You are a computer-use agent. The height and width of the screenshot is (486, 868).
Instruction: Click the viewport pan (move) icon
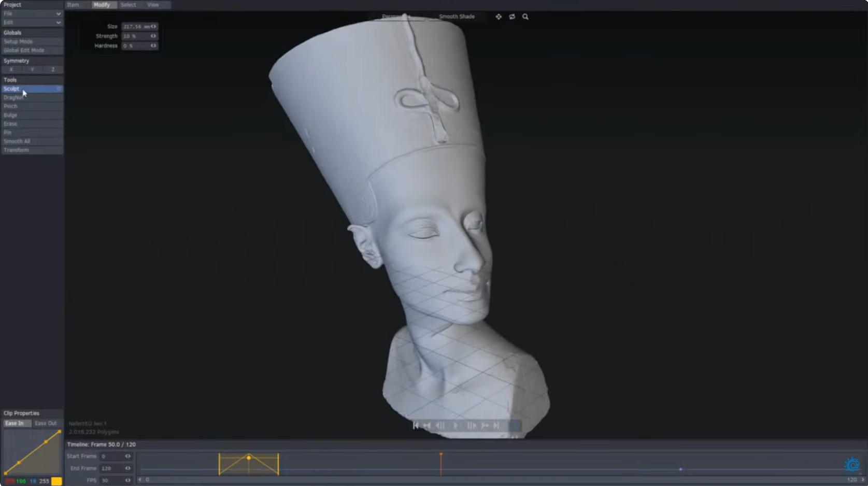tap(498, 17)
